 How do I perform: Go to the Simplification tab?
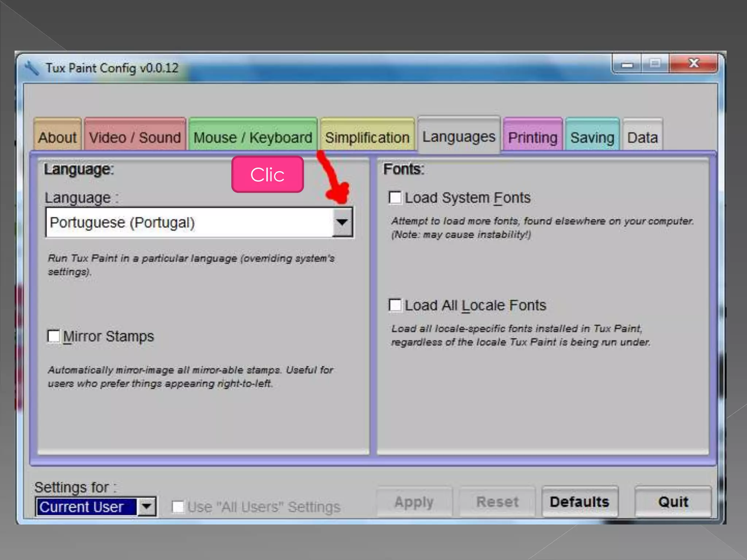pos(367,137)
